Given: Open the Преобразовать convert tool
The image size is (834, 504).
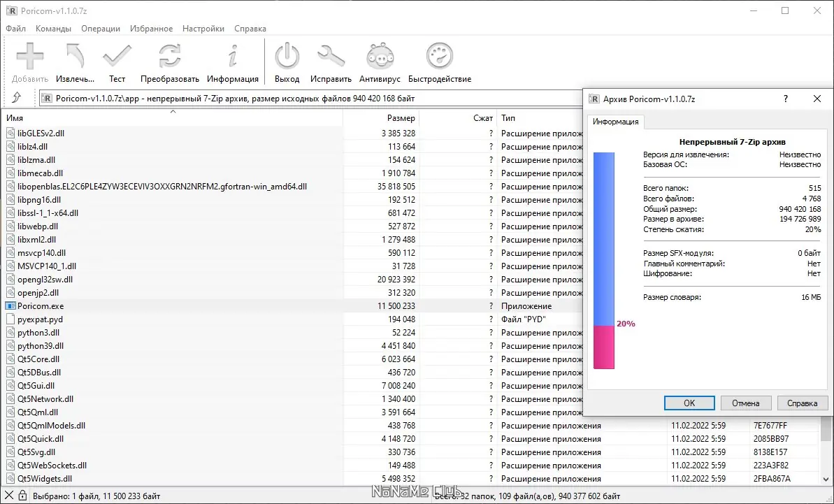Looking at the screenshot, I should [x=170, y=57].
